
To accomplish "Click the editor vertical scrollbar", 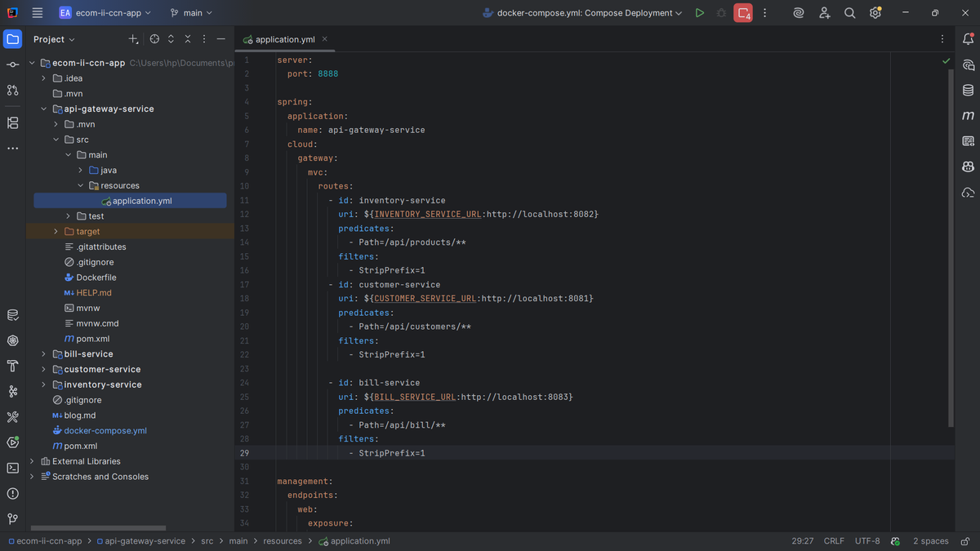I will [x=950, y=245].
